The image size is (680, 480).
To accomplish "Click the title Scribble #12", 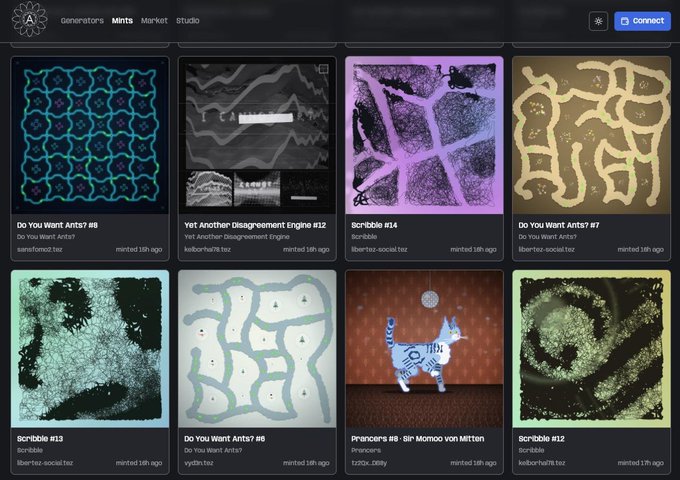I will tap(542, 439).
